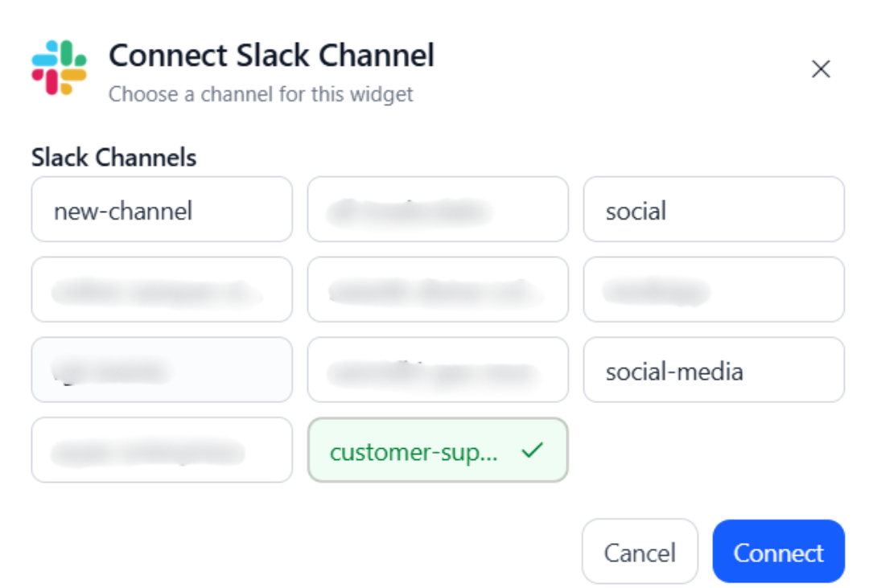Image resolution: width=869 pixels, height=588 pixels.
Task: Click the Slack logo icon
Action: click(59, 68)
